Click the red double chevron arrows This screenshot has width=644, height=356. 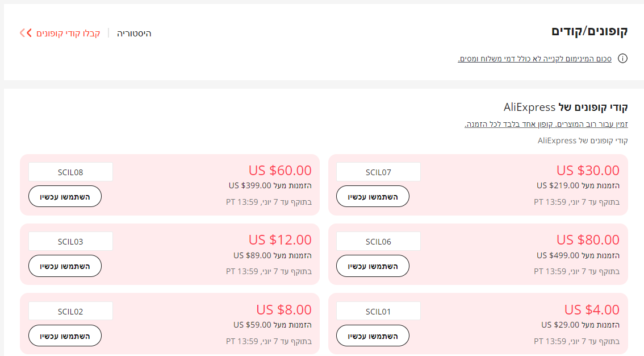click(26, 33)
